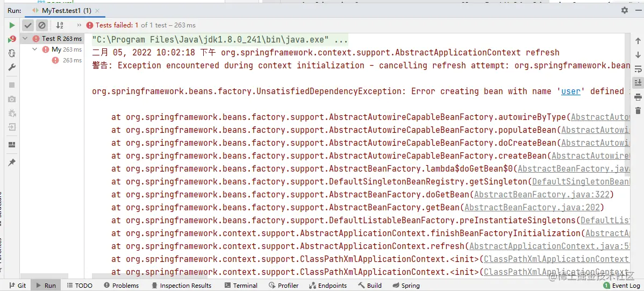The image size is (644, 291).
Task: Rerun the test with the green play icon
Action: point(12,25)
